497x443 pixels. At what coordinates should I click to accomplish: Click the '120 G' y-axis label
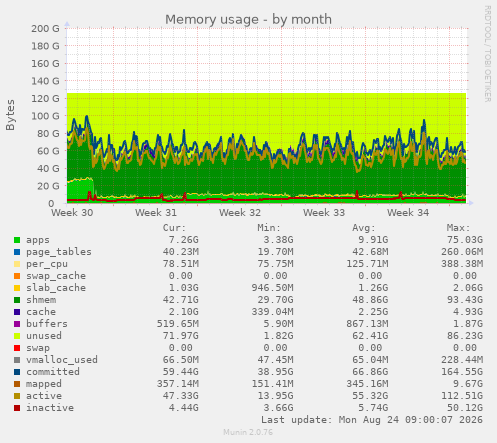tap(45, 99)
